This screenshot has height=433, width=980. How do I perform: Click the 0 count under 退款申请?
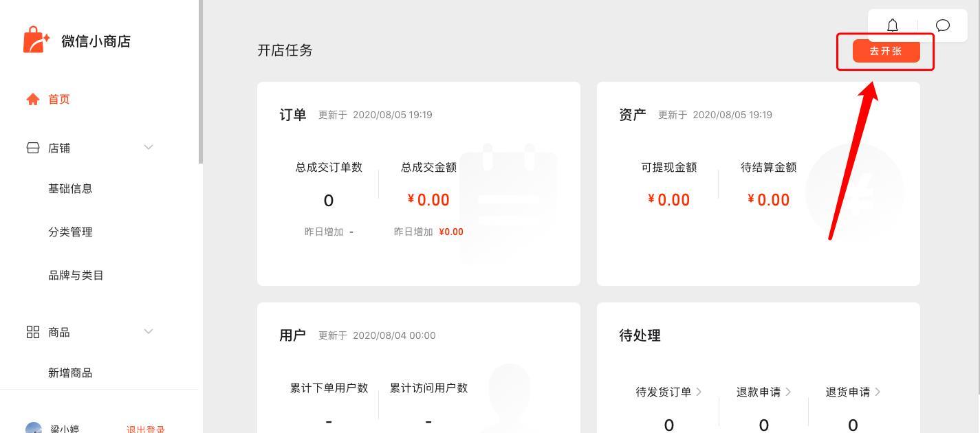coord(763,425)
